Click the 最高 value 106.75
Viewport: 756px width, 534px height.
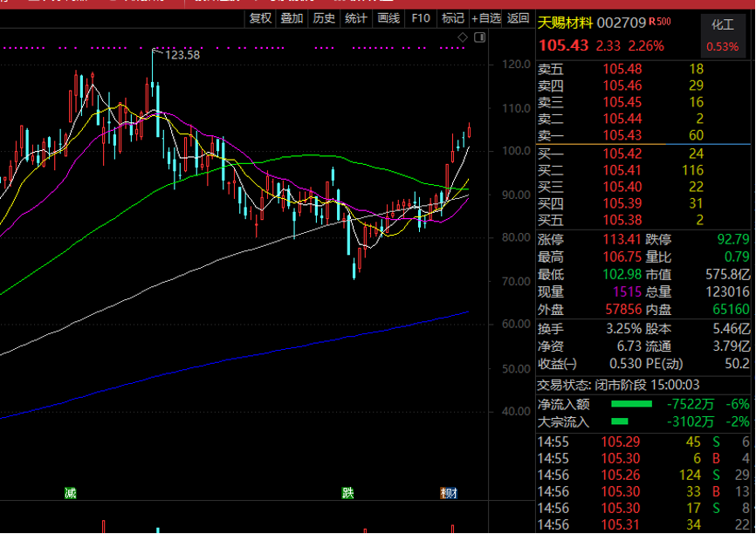click(x=622, y=257)
